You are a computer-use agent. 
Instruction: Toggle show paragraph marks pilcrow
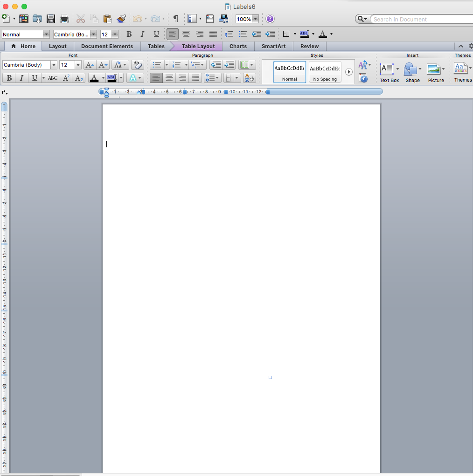tap(176, 19)
